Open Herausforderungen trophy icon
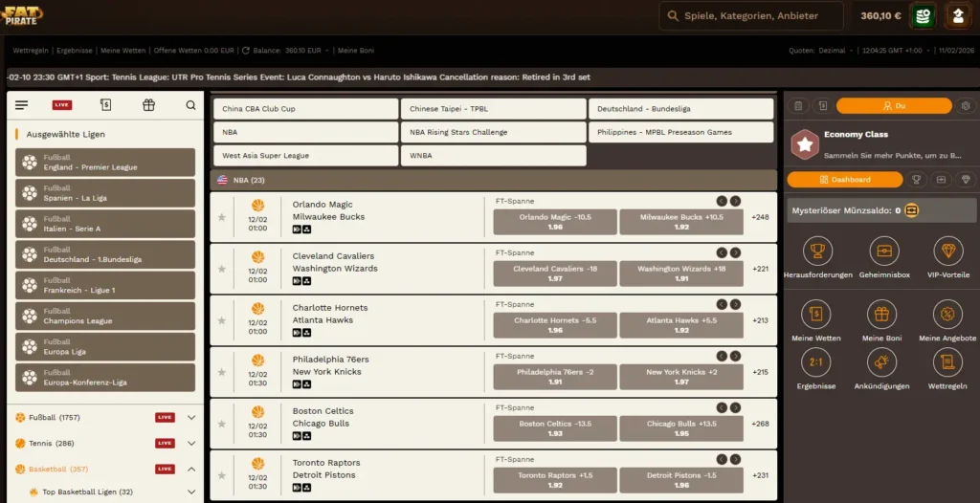This screenshot has height=503, width=980. point(817,251)
